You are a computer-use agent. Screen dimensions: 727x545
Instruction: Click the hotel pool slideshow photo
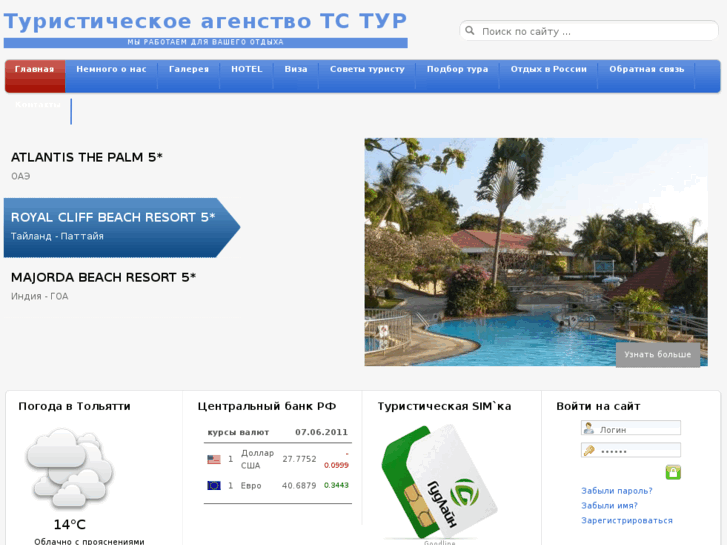[x=536, y=252]
